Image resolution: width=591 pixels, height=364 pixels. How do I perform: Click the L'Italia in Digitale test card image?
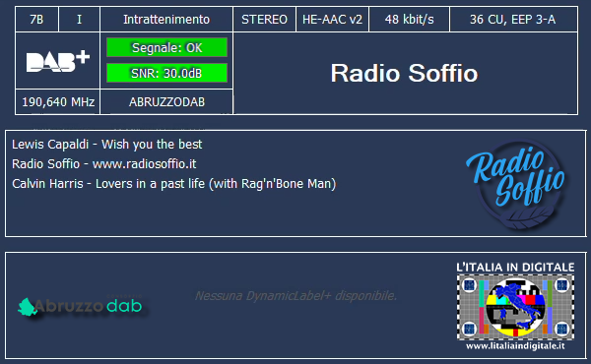515,307
